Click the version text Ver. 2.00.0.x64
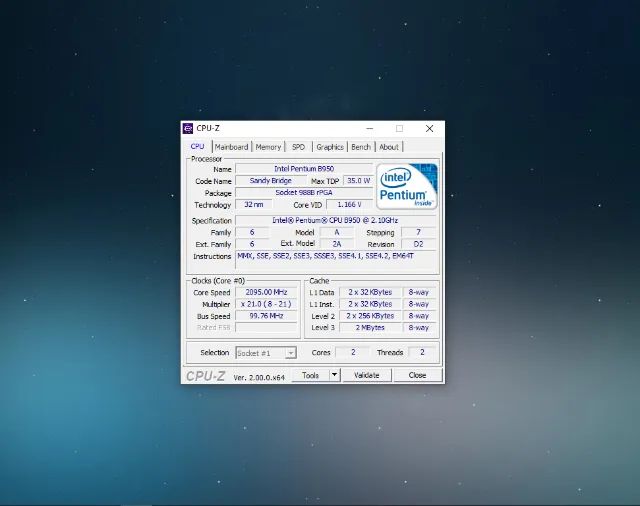This screenshot has width=640, height=506. 259,377
